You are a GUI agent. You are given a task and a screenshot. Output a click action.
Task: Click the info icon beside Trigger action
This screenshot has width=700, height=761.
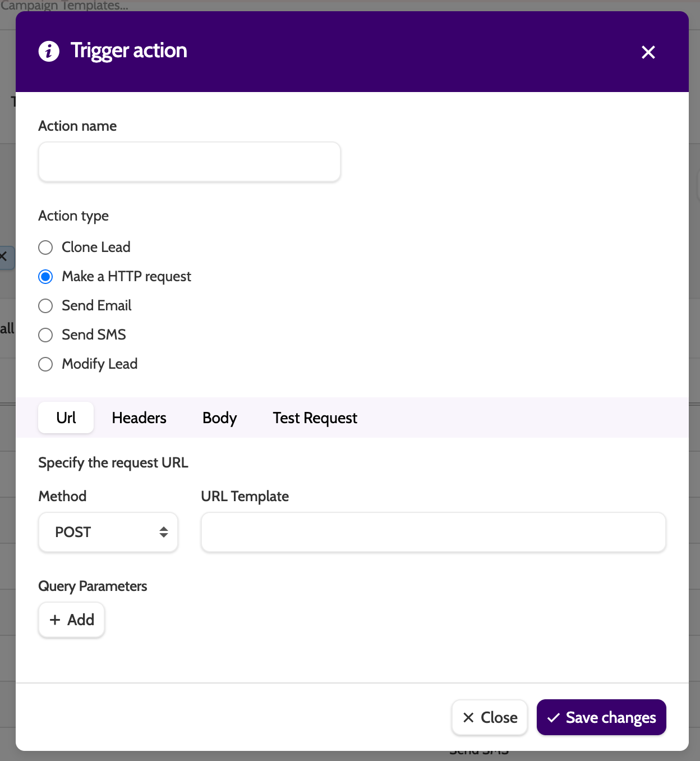click(49, 51)
